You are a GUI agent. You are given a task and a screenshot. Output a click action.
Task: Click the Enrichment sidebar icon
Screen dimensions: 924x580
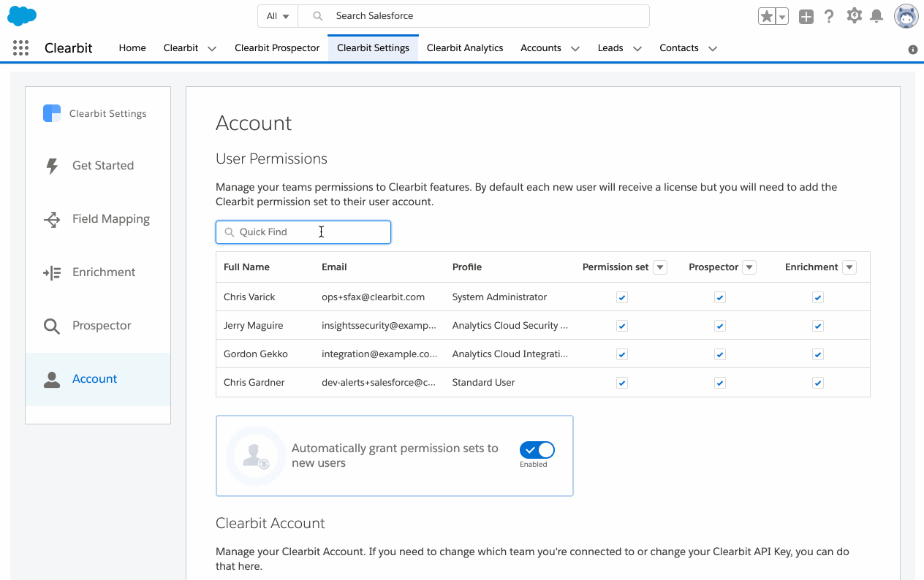pos(52,272)
